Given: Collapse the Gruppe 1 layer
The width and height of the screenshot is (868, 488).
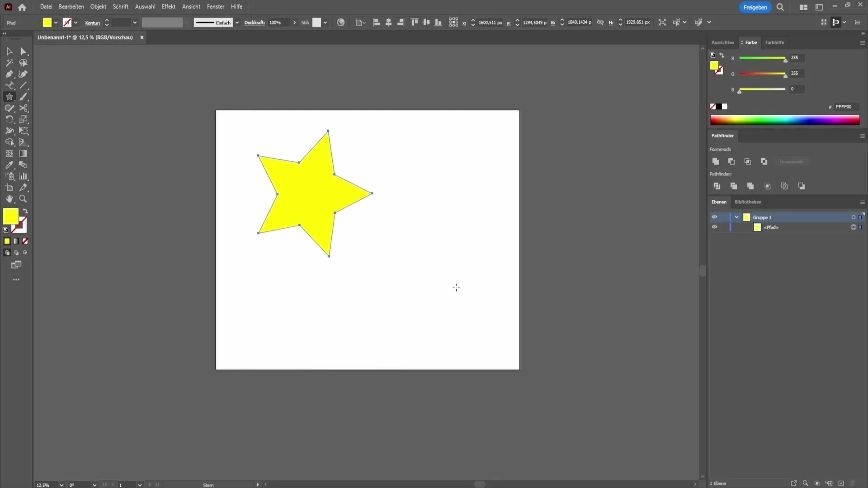Looking at the screenshot, I should coord(736,217).
